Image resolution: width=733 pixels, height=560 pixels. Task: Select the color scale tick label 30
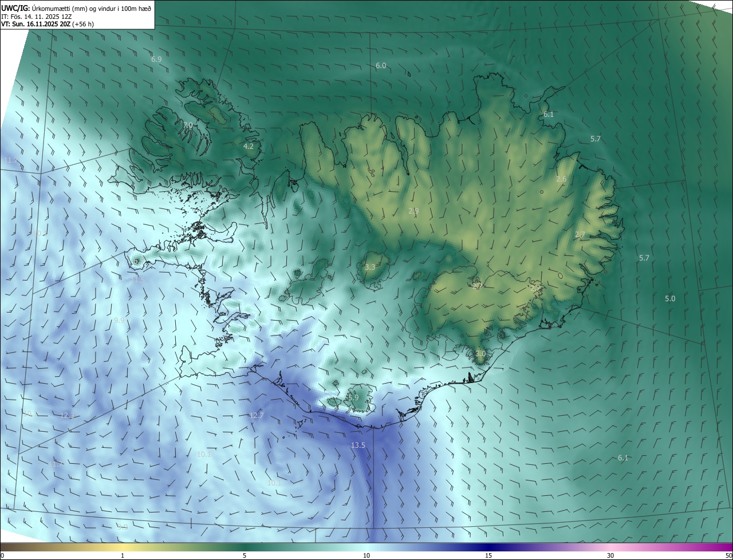pyautogui.click(x=610, y=555)
